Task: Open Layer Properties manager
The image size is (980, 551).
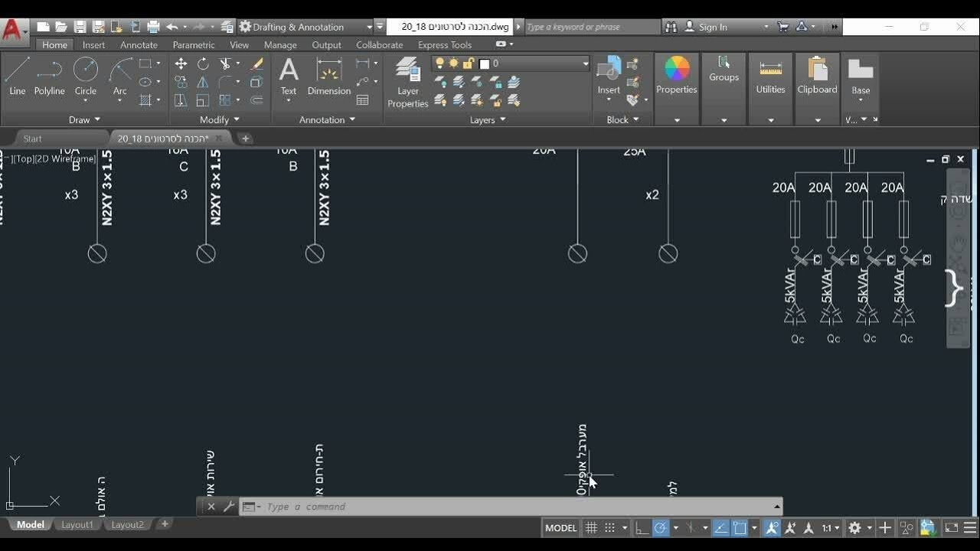Action: [x=407, y=83]
